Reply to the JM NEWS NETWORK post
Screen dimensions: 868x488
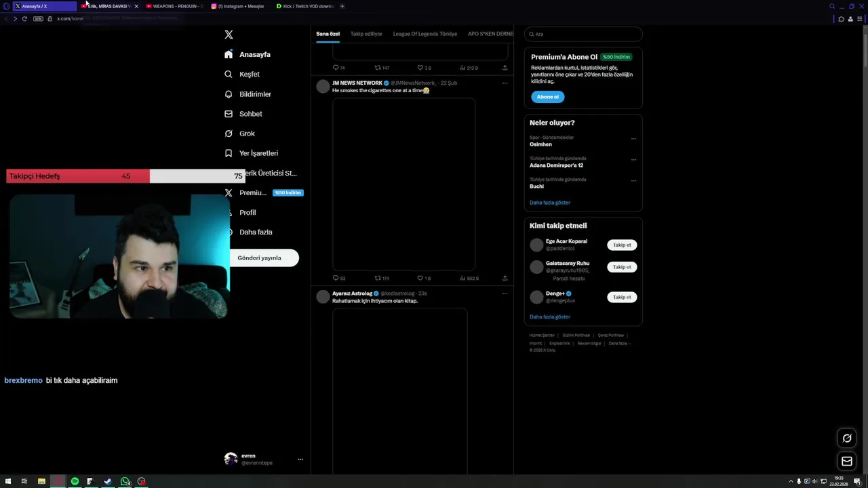click(339, 278)
